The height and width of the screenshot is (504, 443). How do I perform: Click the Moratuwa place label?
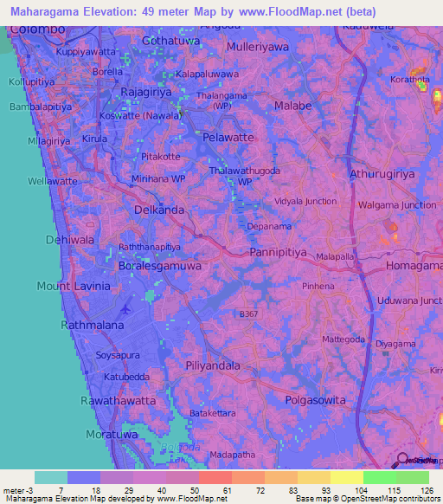pyautogui.click(x=112, y=435)
